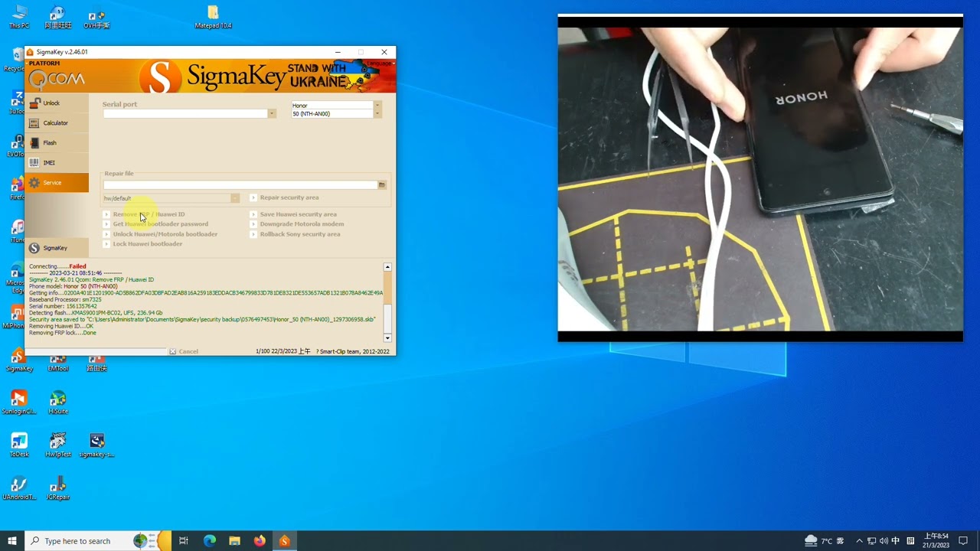Click the 'Baseband Processor: sm7325' log line

65,299
